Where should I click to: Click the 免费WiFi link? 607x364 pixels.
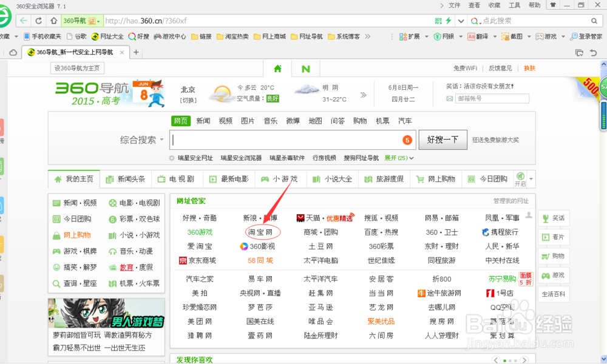pyautogui.click(x=465, y=68)
